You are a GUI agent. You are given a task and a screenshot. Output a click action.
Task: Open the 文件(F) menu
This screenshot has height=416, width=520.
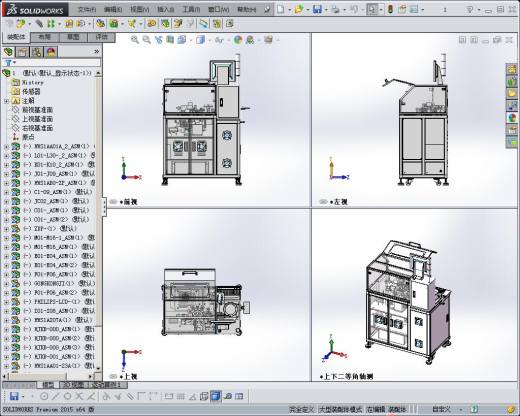87,10
